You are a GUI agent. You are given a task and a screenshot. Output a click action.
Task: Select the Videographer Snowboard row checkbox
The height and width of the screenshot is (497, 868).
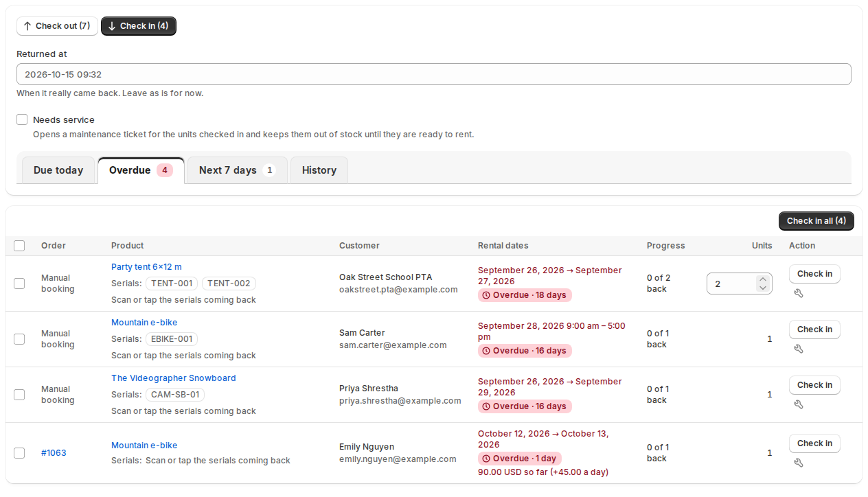[19, 395]
